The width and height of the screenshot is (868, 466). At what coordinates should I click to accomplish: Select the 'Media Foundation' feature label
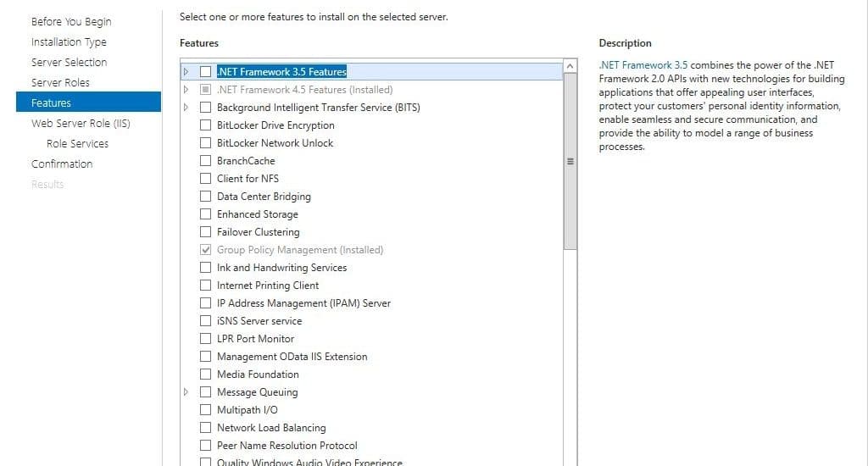pyautogui.click(x=258, y=374)
